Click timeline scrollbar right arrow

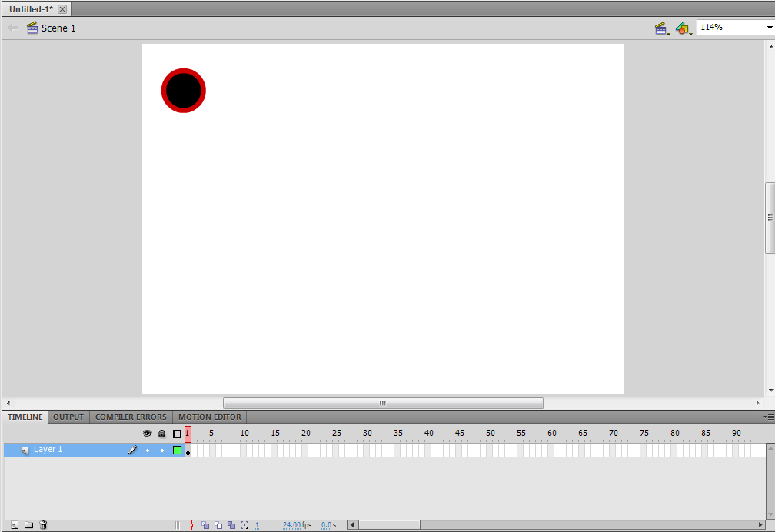click(760, 525)
